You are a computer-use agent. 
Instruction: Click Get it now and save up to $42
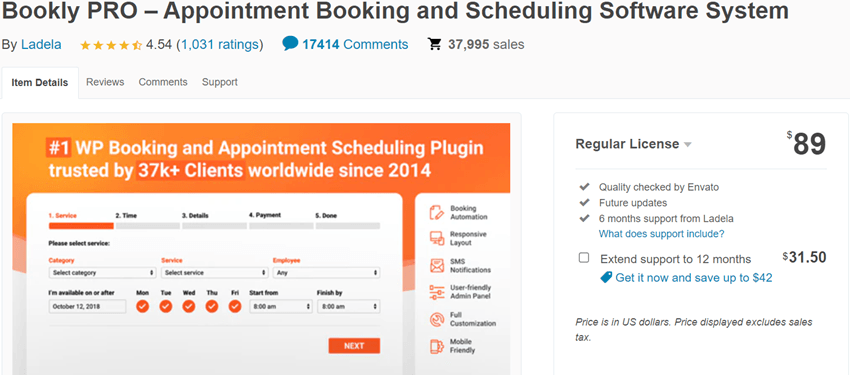click(x=694, y=278)
